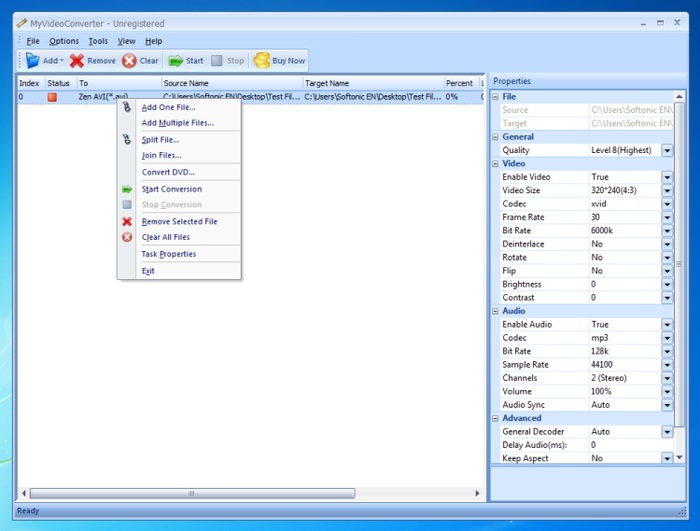Click the Bit Rate 6000k value
The height and width of the screenshot is (531, 700).
click(602, 231)
